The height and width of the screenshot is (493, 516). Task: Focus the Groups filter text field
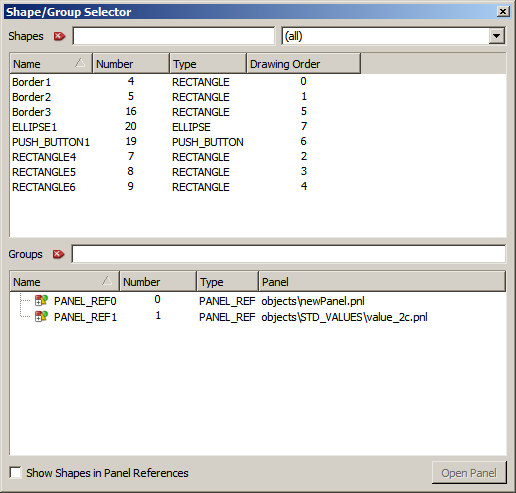pos(289,254)
